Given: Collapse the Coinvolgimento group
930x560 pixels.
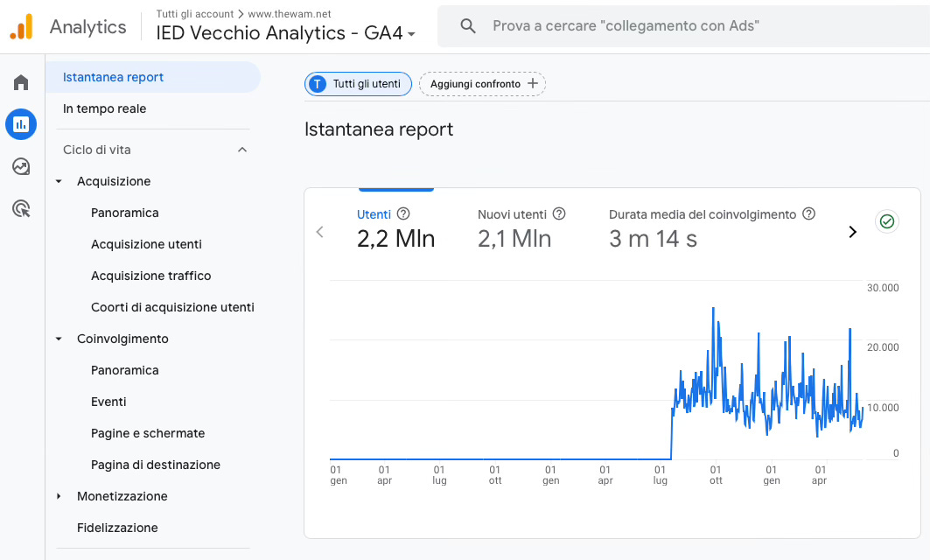Looking at the screenshot, I should click(59, 339).
